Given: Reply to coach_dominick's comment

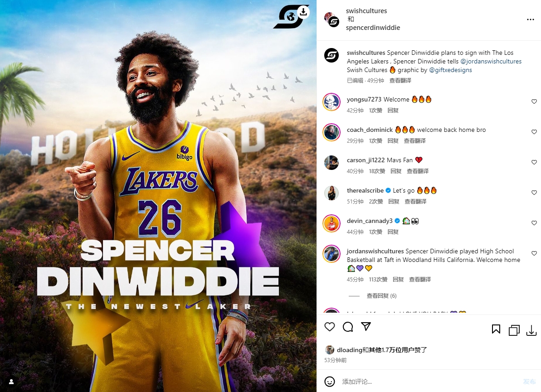Looking at the screenshot, I should 393,140.
